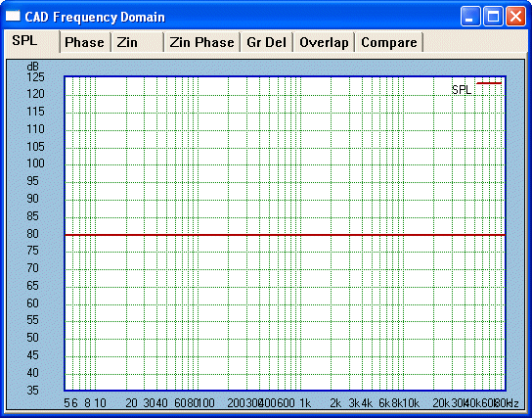Click the window icon in title bar
This screenshot has width=532, height=418.
pos(13,16)
